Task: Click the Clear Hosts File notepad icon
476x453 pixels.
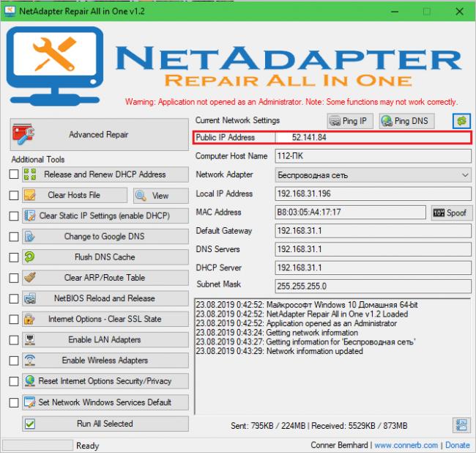Action: click(30, 195)
